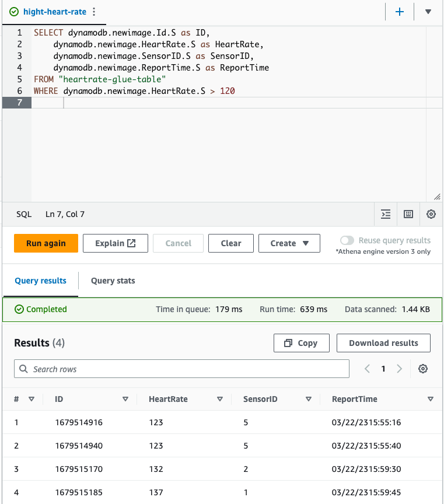The height and width of the screenshot is (504, 444).
Task: Open the query tabs dropdown arrow
Action: (x=428, y=12)
